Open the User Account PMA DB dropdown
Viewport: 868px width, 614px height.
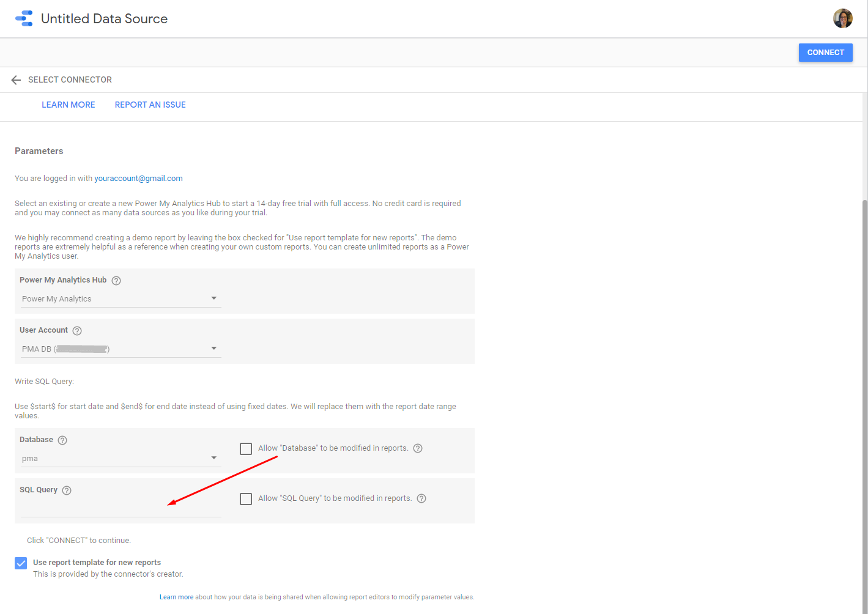tap(121, 349)
